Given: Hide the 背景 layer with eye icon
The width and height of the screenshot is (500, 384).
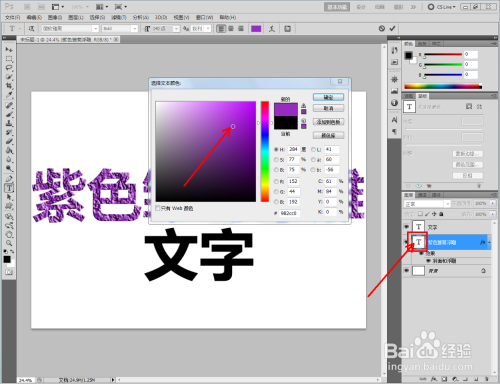Looking at the screenshot, I should point(406,271).
